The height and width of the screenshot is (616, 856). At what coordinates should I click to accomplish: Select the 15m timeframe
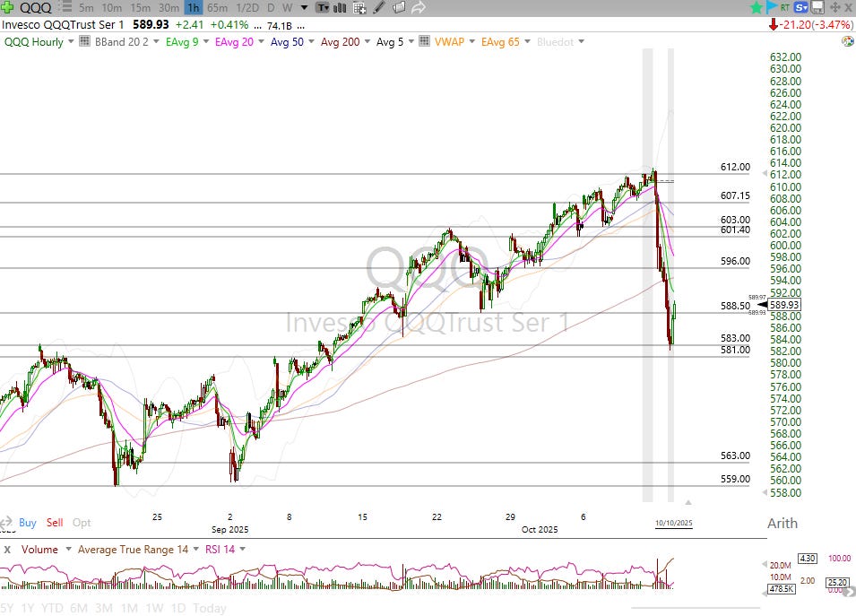pos(141,8)
